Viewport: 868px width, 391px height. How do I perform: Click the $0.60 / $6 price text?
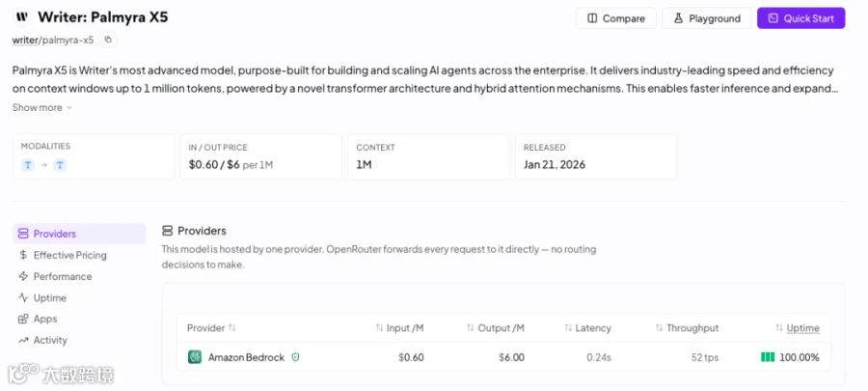pos(214,164)
